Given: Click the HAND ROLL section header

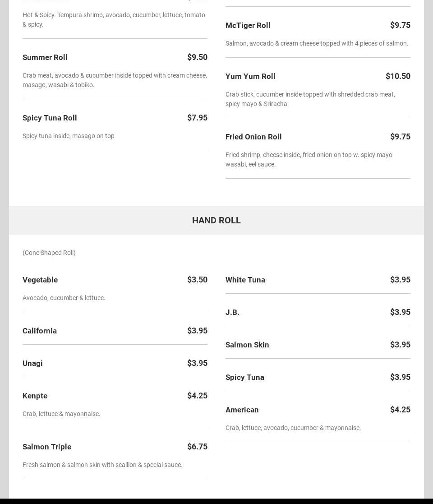Looking at the screenshot, I should pos(216,220).
